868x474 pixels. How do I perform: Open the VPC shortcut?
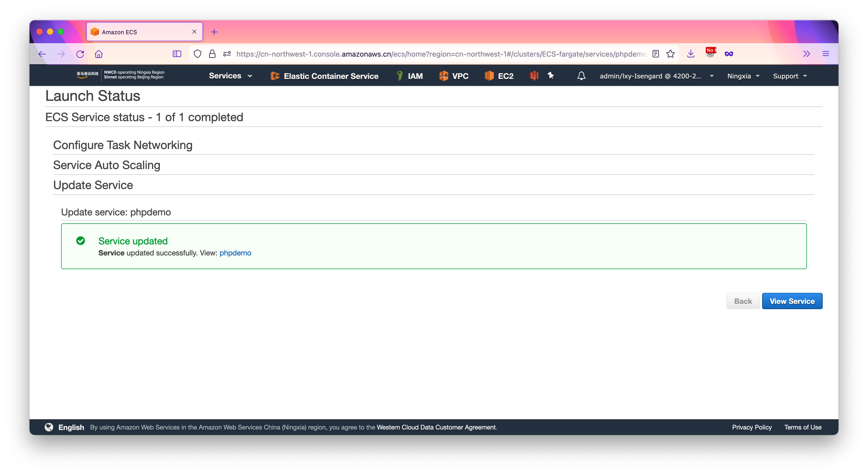coord(454,76)
